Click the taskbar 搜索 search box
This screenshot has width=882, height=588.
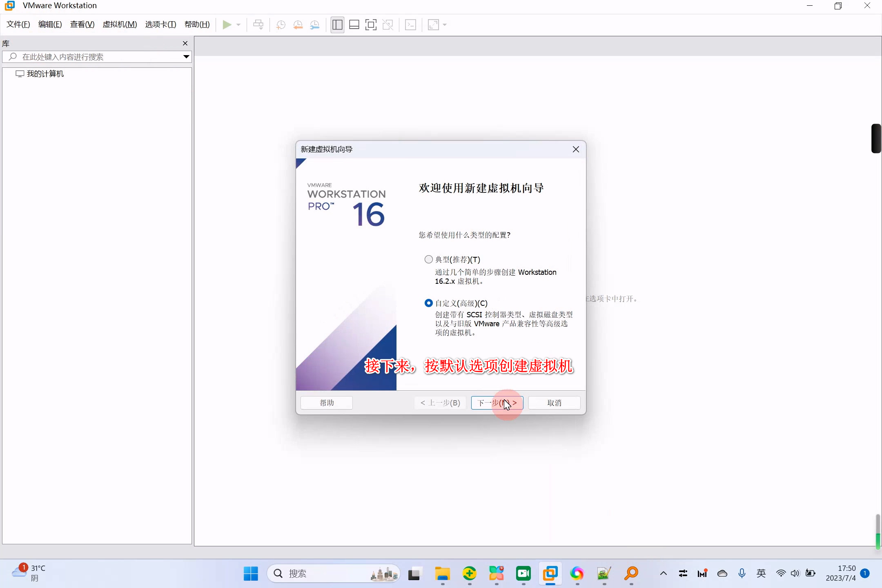(x=334, y=574)
